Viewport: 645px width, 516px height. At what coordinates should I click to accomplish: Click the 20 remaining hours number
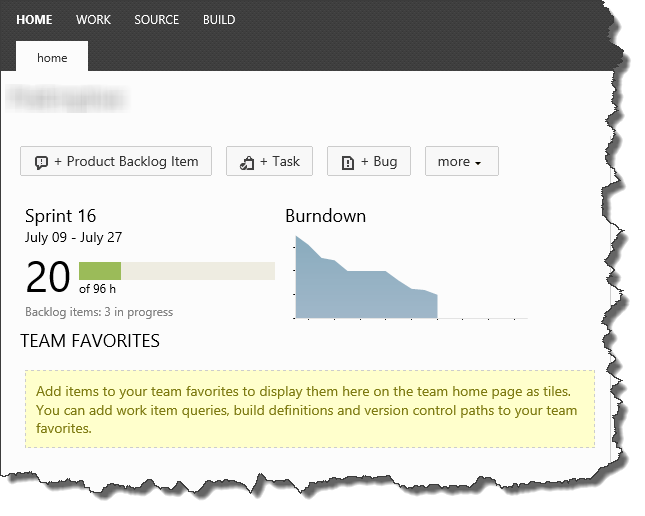47,277
